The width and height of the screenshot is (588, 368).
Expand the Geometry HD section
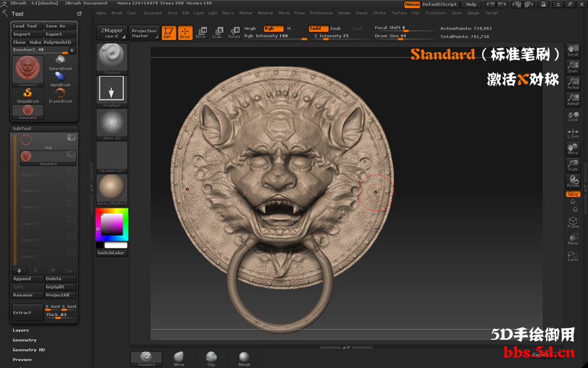click(x=29, y=350)
